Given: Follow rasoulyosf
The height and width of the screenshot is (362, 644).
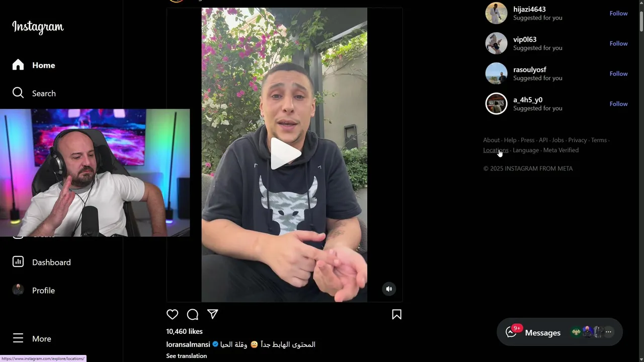Looking at the screenshot, I should [x=618, y=74].
